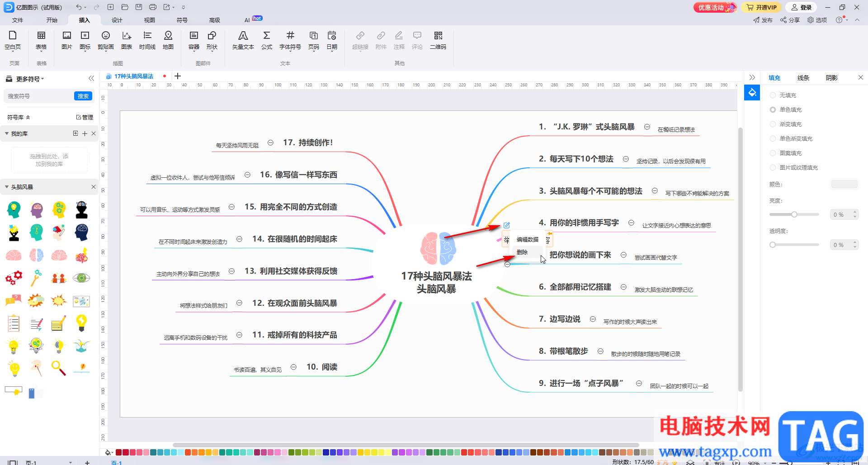The image size is (868, 465).
Task: Insert a picture using 图片 icon
Action: [67, 40]
